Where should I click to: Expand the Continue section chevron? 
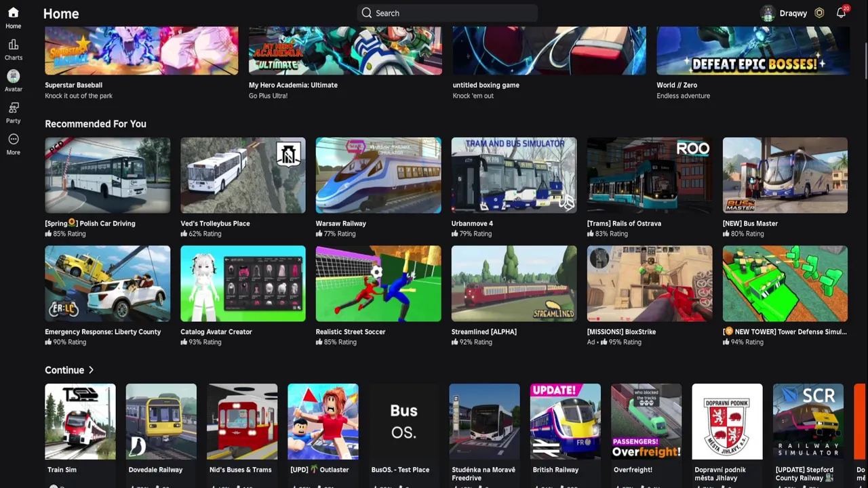point(91,370)
